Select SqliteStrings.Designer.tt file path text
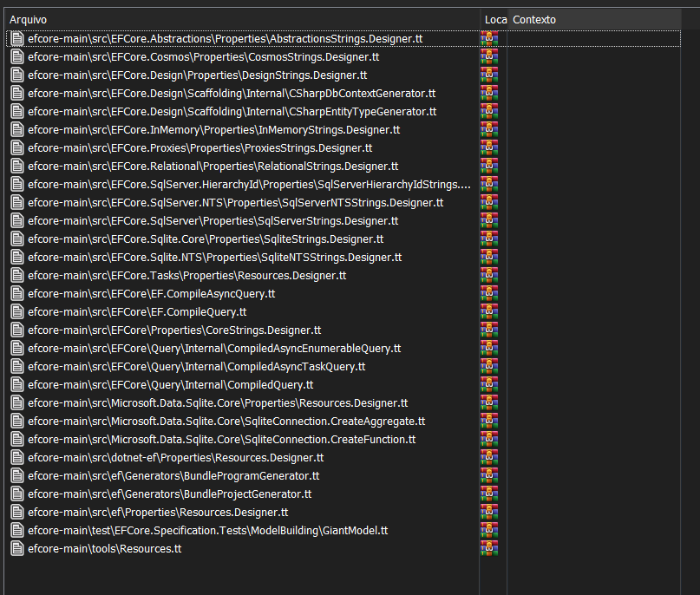The image size is (700, 595). pos(206,239)
